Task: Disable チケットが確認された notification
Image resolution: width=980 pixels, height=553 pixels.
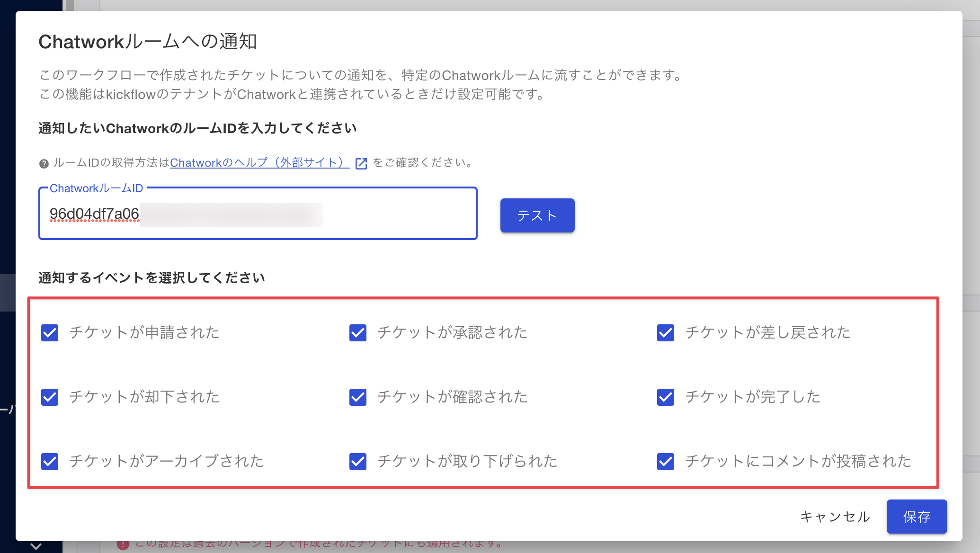Action: pos(358,397)
